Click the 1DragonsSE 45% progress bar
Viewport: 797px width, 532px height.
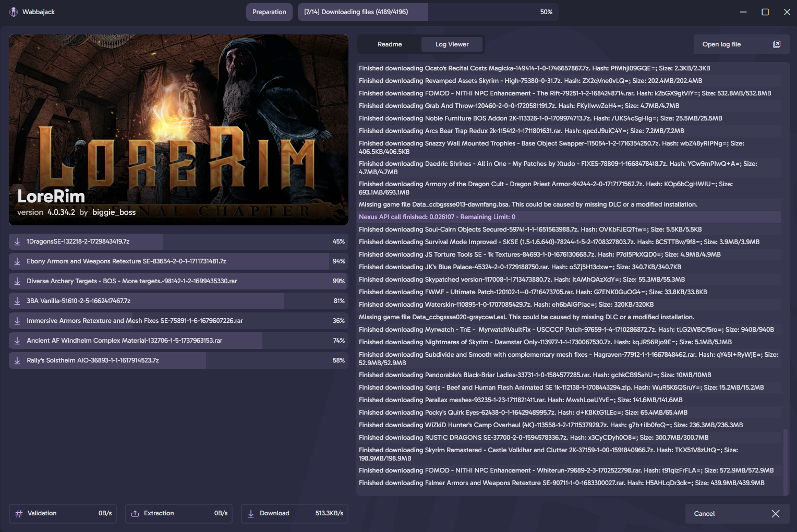[x=178, y=241]
